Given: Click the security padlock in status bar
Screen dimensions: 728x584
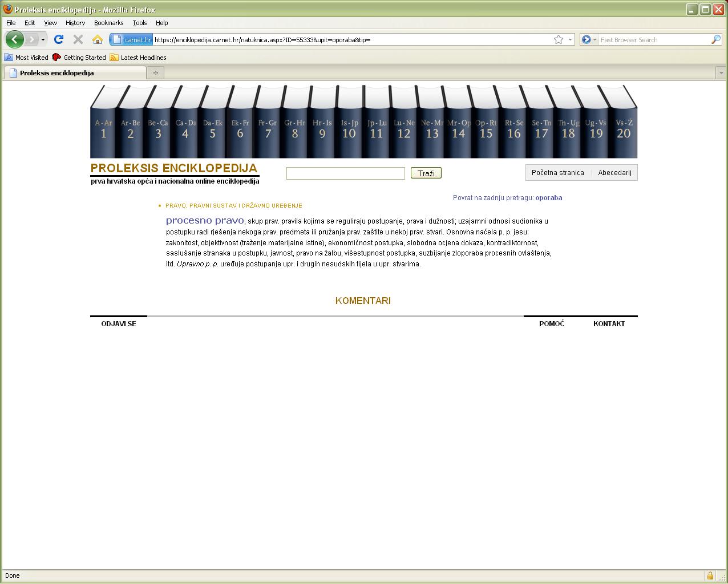Looking at the screenshot, I should tap(710, 575).
